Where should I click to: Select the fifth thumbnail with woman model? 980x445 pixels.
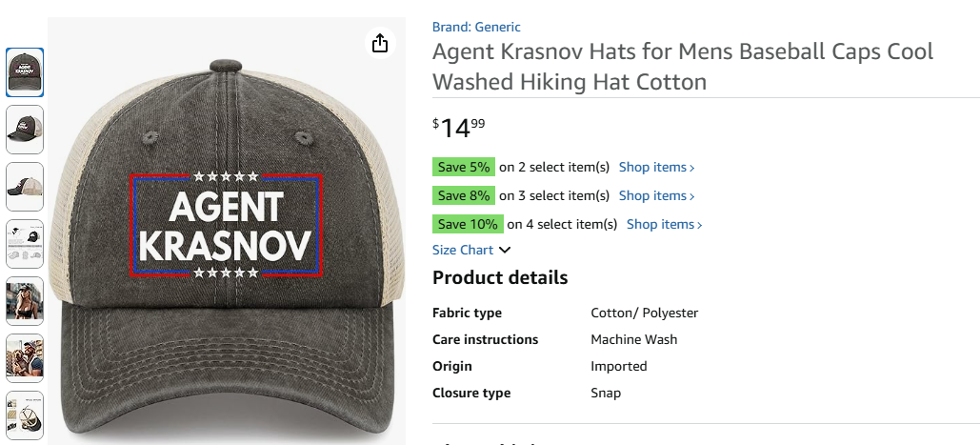tap(25, 301)
